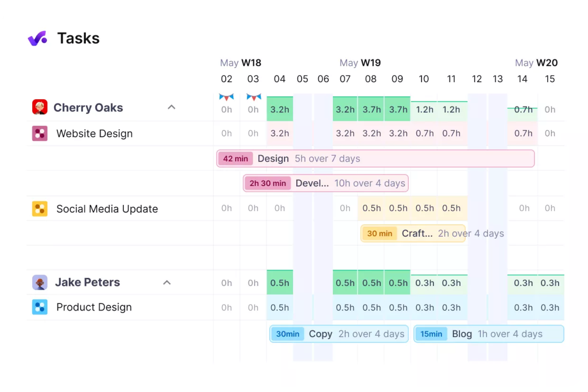Click the 15min badge on Blog task
Image resolution: width=588 pixels, height=392 pixels.
pos(431,334)
